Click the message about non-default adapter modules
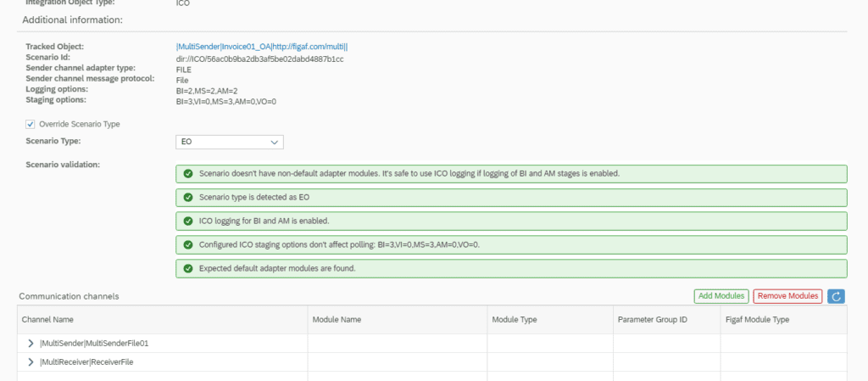868x381 pixels. pos(511,173)
